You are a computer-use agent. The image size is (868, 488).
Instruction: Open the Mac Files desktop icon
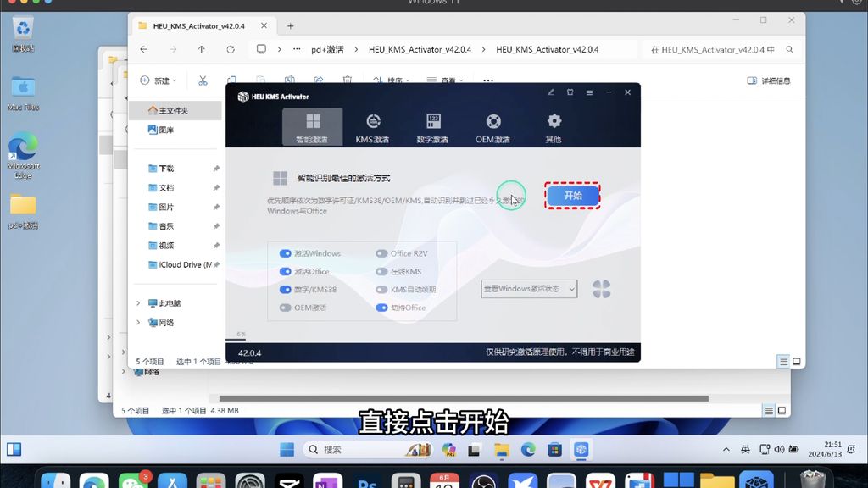click(23, 93)
